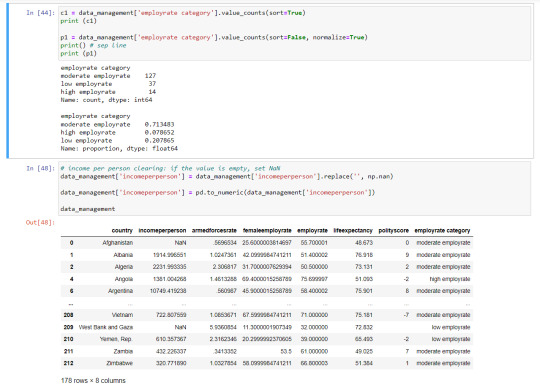Click the country column header
This screenshot has height=388, width=540.
[x=122, y=230]
